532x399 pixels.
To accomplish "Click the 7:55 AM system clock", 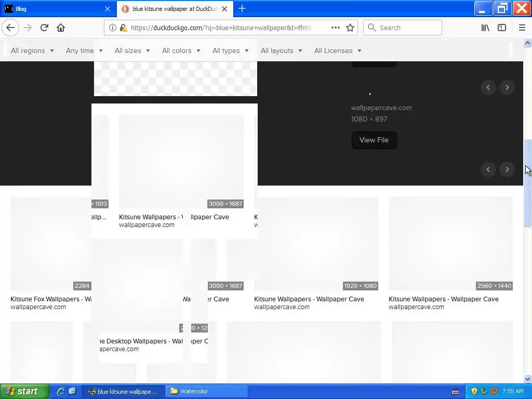I will tap(513, 391).
